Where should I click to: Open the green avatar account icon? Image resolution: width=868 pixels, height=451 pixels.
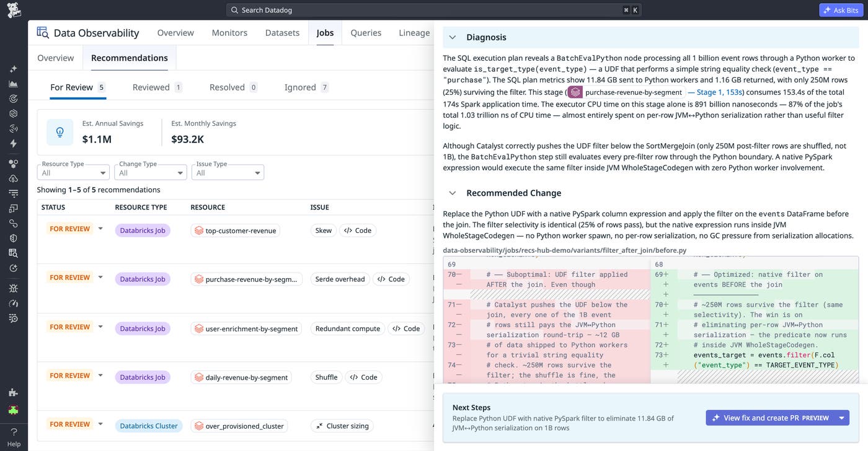tap(14, 410)
